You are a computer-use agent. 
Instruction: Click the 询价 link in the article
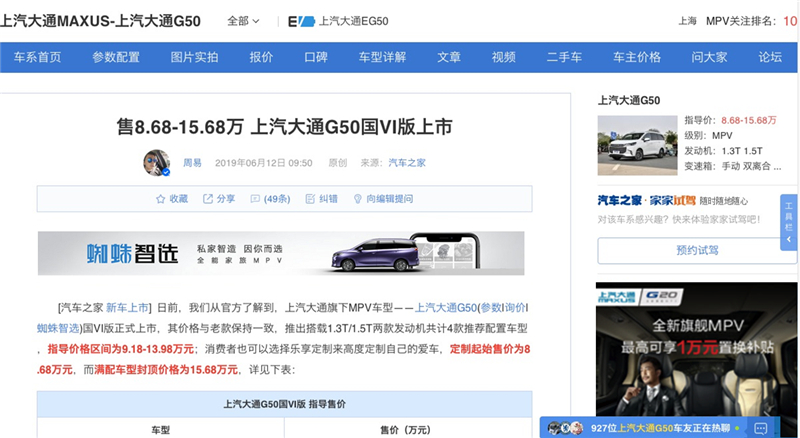click(x=515, y=308)
